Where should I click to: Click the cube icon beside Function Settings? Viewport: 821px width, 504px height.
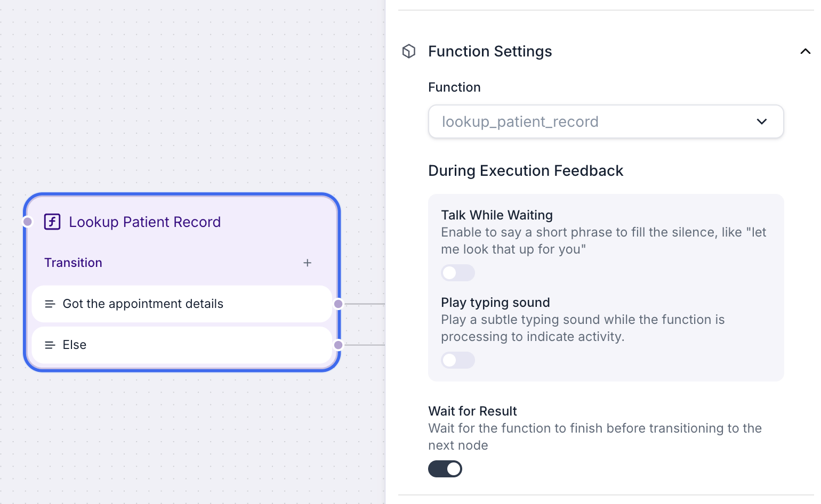[409, 51]
